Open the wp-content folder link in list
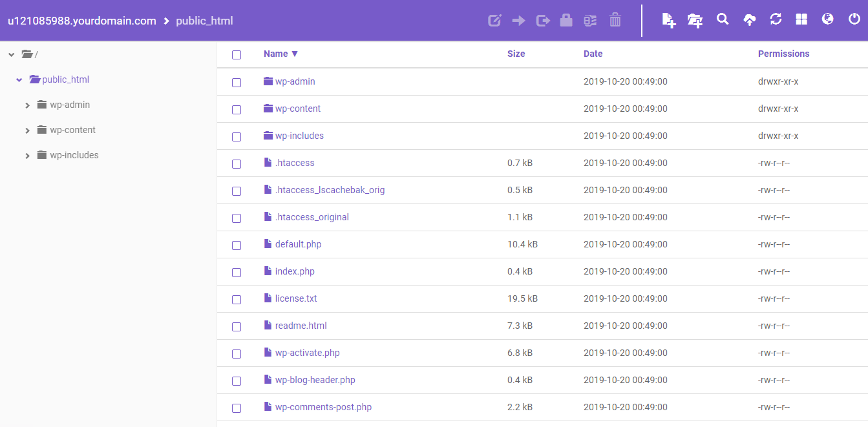This screenshot has width=868, height=427. pos(298,109)
